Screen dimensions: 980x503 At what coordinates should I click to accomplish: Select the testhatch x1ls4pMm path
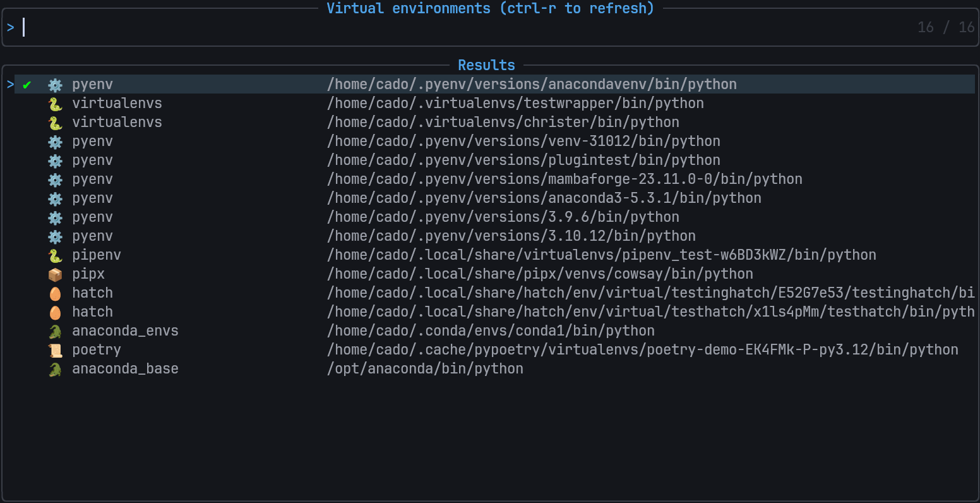click(x=650, y=312)
